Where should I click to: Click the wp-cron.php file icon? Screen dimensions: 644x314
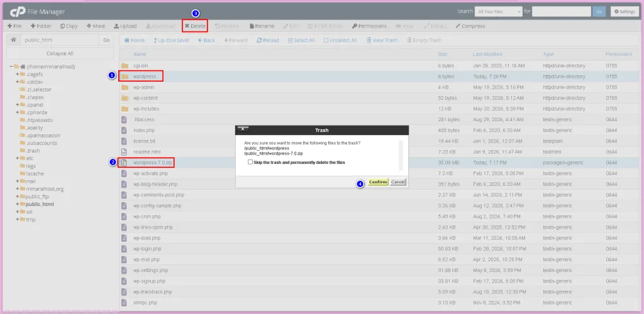click(124, 217)
